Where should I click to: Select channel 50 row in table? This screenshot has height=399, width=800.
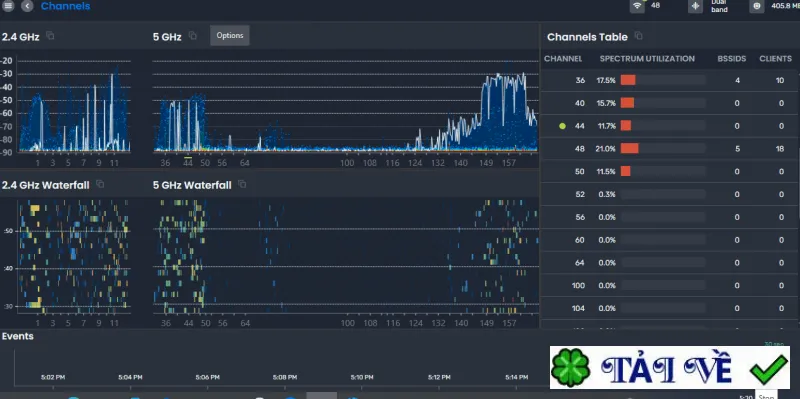[x=668, y=171]
